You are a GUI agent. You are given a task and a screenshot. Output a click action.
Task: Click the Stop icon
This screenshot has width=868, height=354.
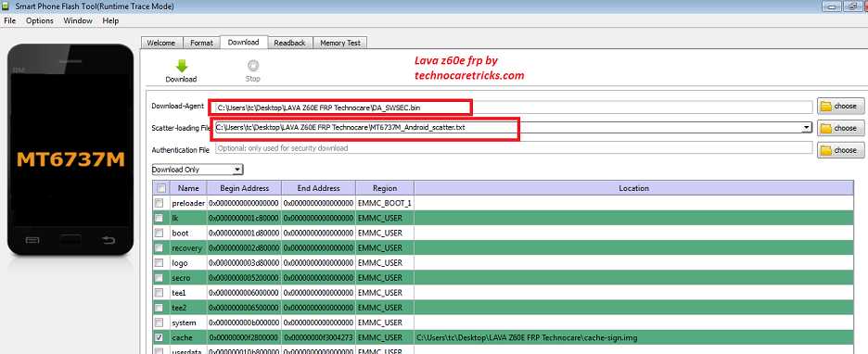click(x=253, y=66)
